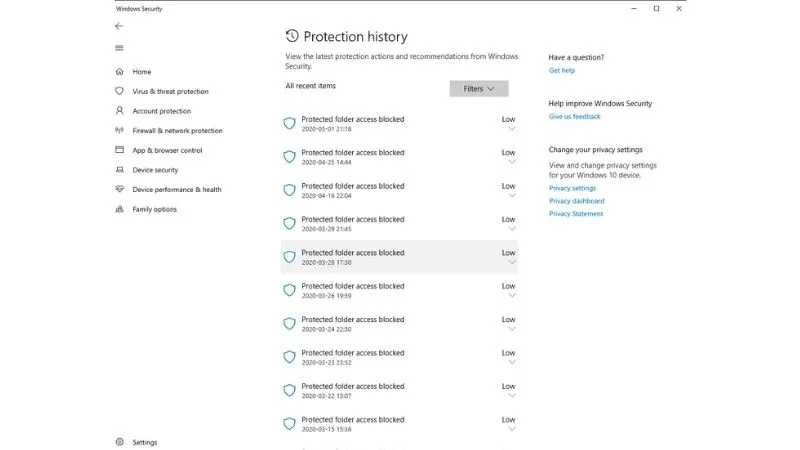Image resolution: width=800 pixels, height=450 pixels.
Task: Expand the 2020-03-26 19:59 entry chevron
Action: 512,295
